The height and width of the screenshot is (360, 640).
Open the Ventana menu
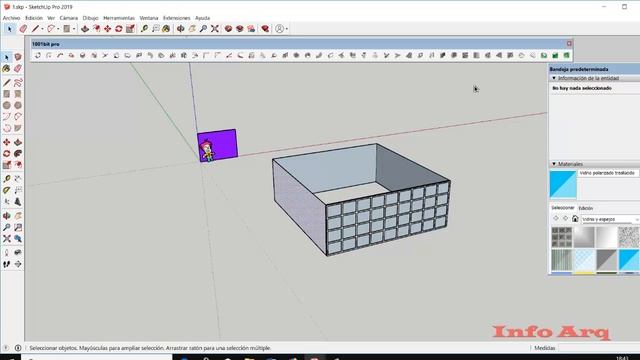tap(149, 18)
